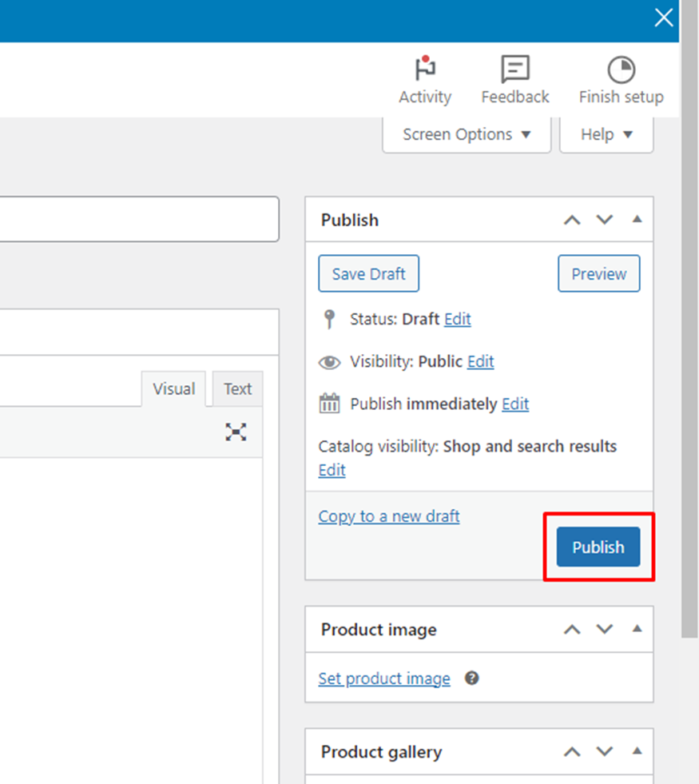Select the Visual editor tab
The height and width of the screenshot is (784, 699).
point(173,389)
